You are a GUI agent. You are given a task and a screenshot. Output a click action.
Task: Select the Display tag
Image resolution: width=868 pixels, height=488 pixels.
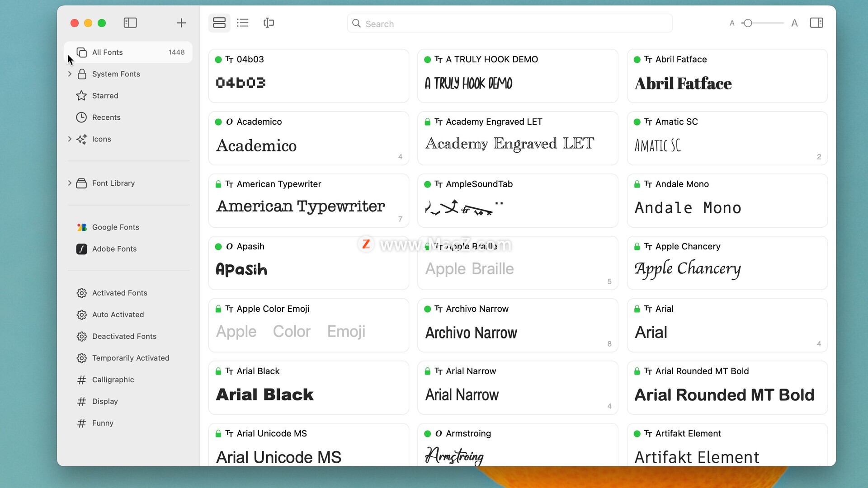(x=105, y=401)
